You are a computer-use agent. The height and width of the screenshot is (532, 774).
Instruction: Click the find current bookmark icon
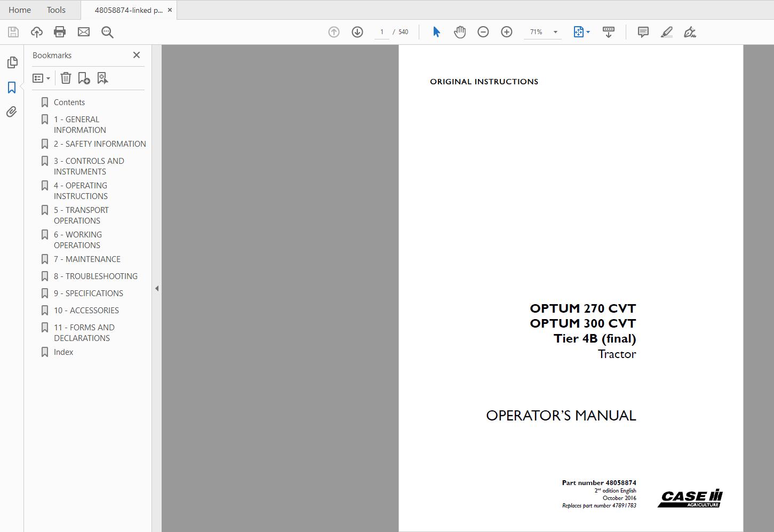pyautogui.click(x=102, y=78)
